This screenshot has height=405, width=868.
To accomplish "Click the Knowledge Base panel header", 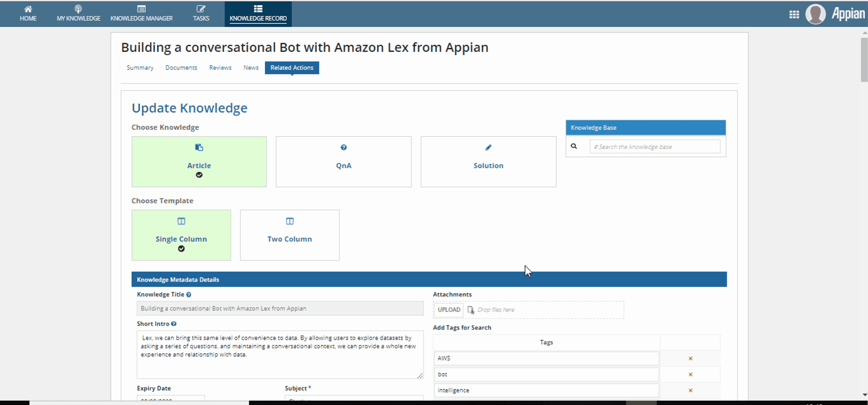I will (x=646, y=127).
